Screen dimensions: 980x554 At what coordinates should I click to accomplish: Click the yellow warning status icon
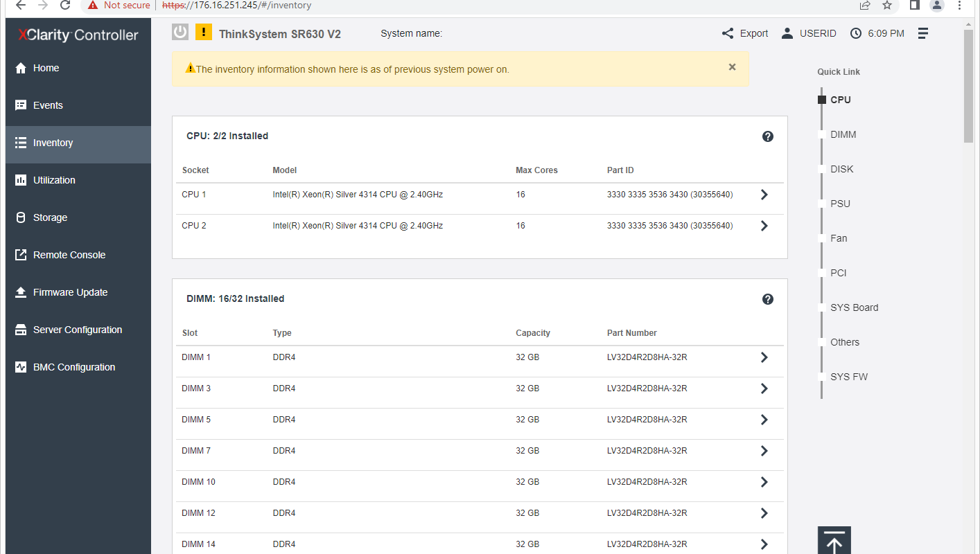pos(204,32)
